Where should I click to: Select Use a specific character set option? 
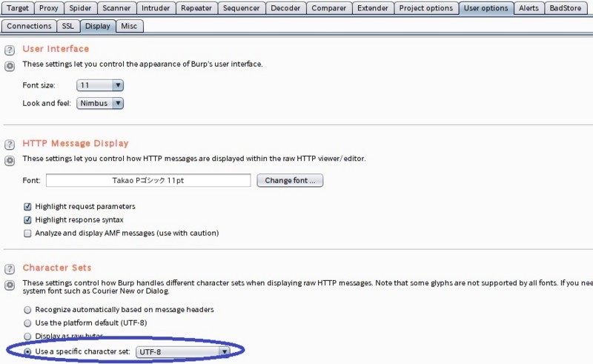tap(27, 352)
